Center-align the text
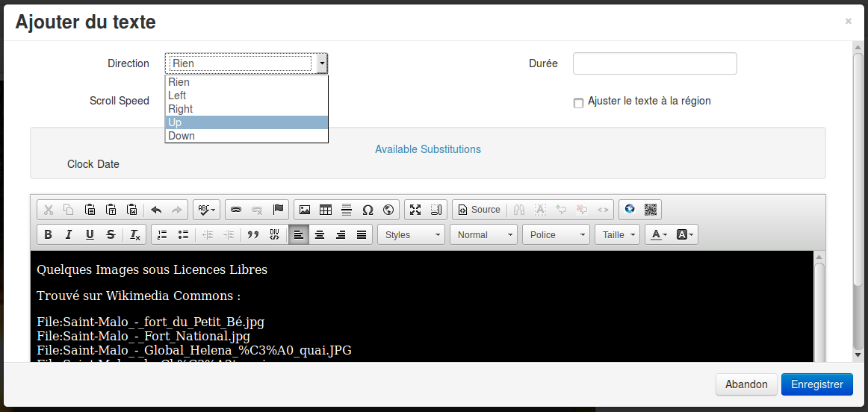Screen dimensions: 868x412 (320, 234)
